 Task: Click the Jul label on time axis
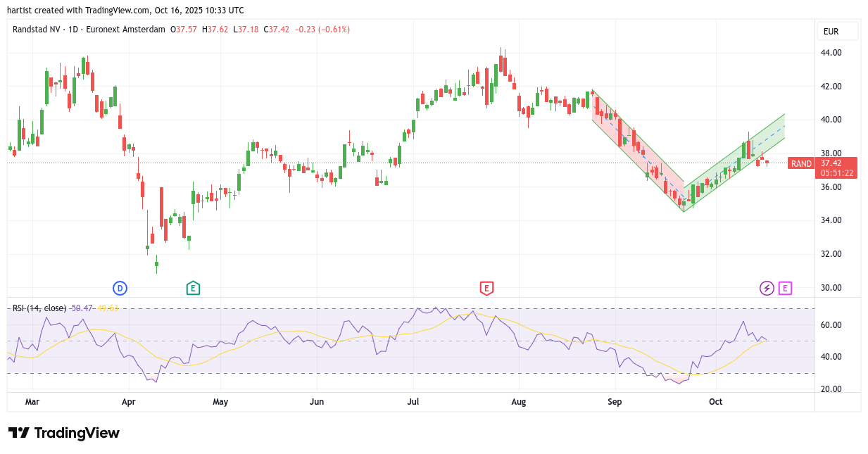click(x=413, y=402)
